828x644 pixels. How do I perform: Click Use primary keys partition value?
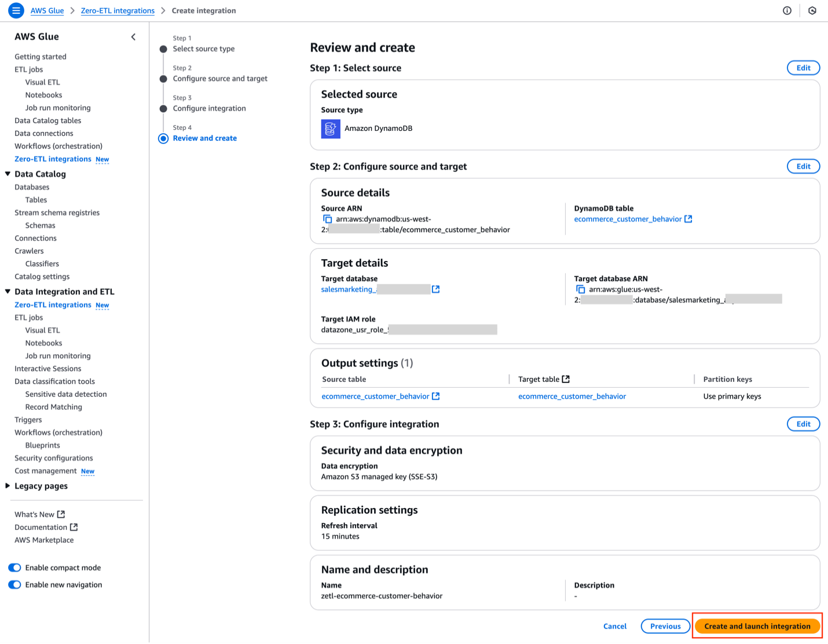click(732, 396)
